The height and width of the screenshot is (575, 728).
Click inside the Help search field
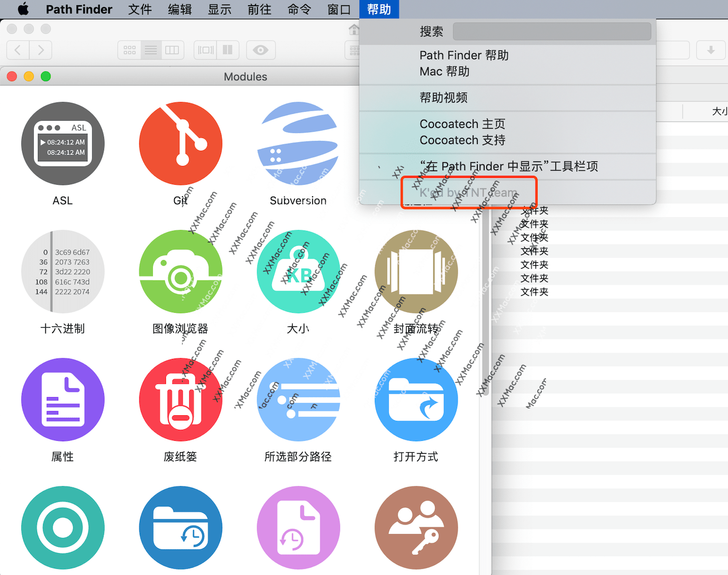point(551,31)
